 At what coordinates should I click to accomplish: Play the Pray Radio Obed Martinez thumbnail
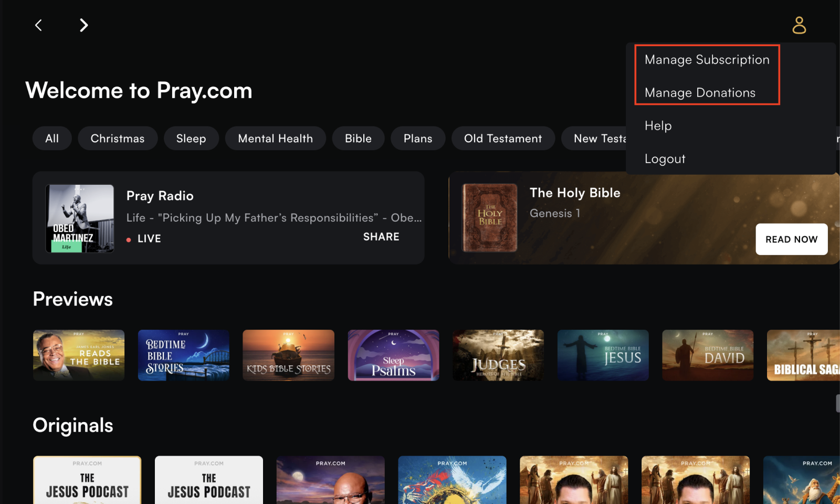80,218
